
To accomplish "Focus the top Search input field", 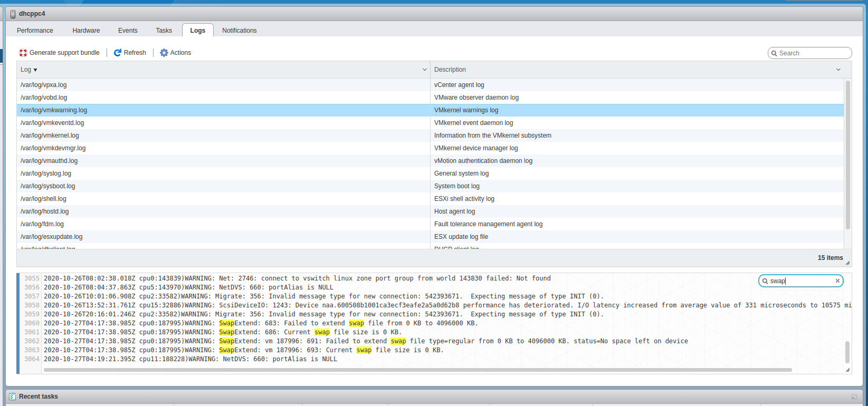I will [x=813, y=53].
